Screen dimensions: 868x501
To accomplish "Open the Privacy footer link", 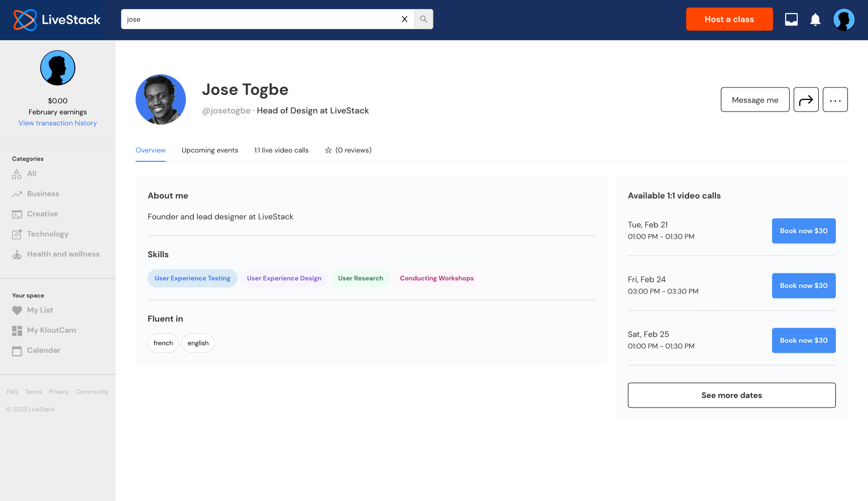I will [59, 392].
